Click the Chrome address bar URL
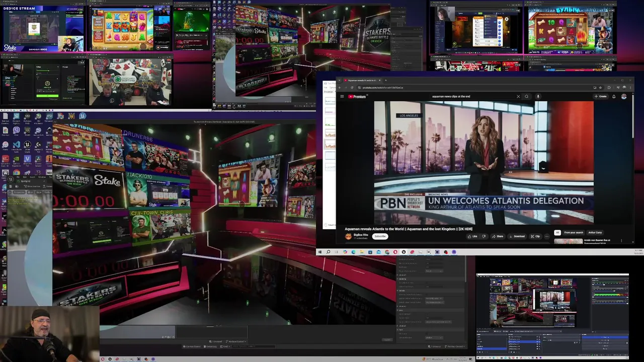The height and width of the screenshot is (362, 644). [382, 87]
